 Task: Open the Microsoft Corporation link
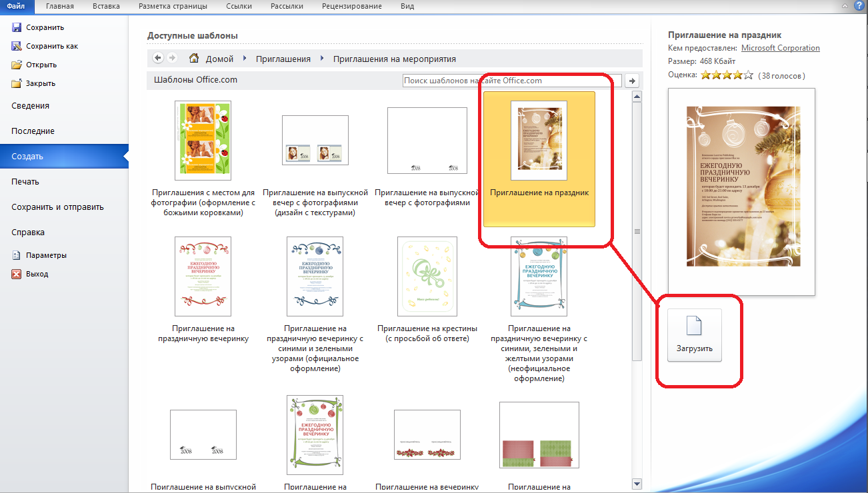point(780,48)
